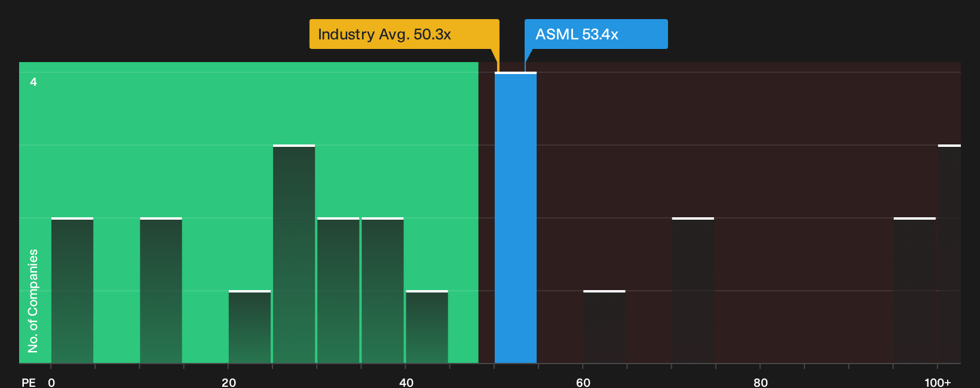Viewport: 980px width, 388px height.
Task: Click the PE axis title
Action: (29, 383)
